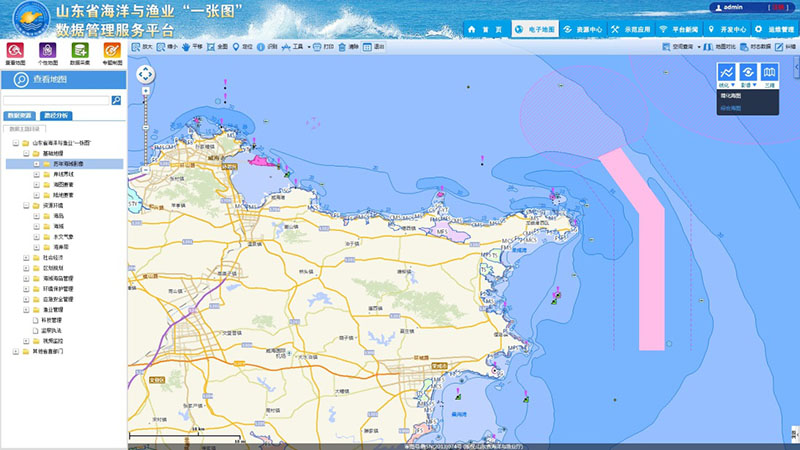Expand the 历年海域影像 tree node
Image resolution: width=800 pixels, height=450 pixels.
coord(36,164)
